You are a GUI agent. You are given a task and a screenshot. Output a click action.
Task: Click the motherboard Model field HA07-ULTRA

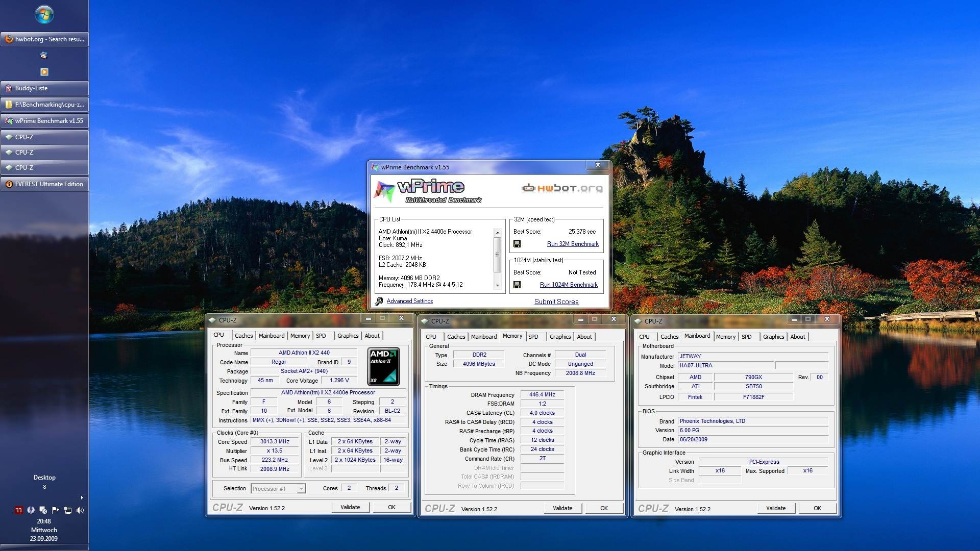point(726,366)
